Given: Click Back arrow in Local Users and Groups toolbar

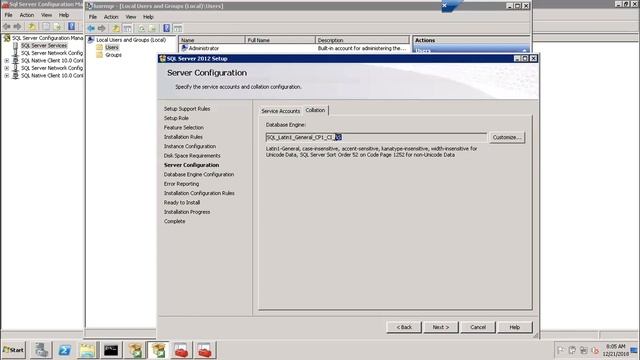Looking at the screenshot, I should tap(91, 28).
